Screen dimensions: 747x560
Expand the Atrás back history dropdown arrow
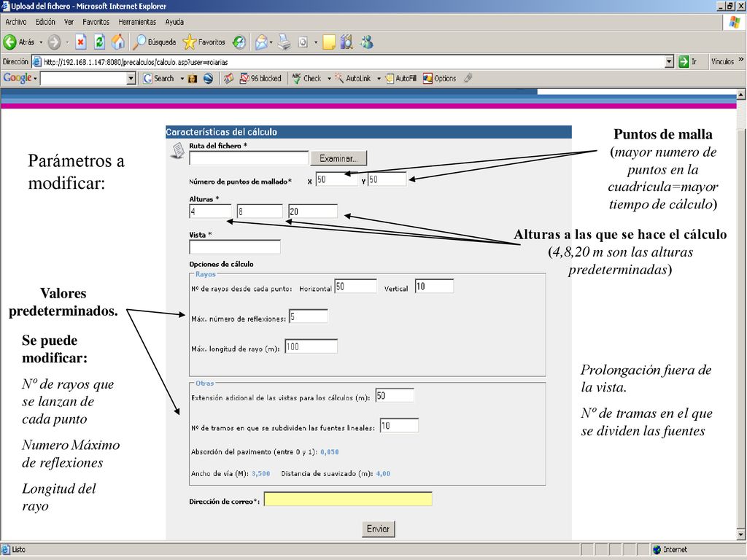[x=41, y=42]
